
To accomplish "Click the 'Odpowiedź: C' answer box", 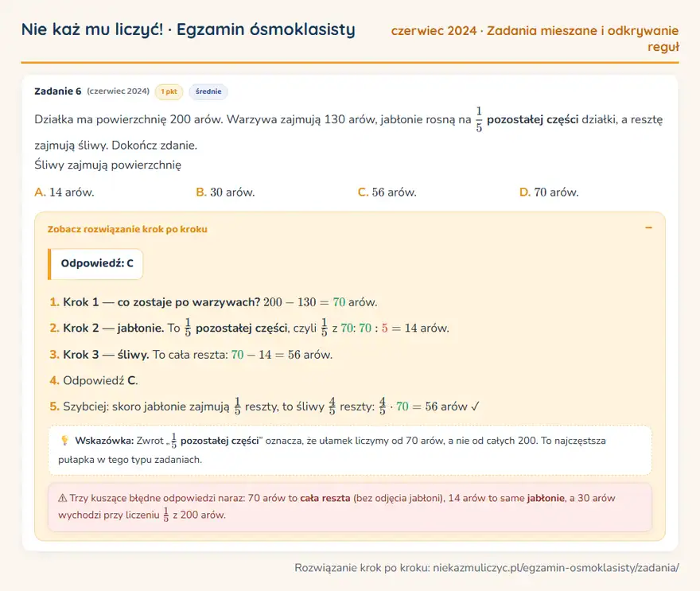I will pos(95,264).
